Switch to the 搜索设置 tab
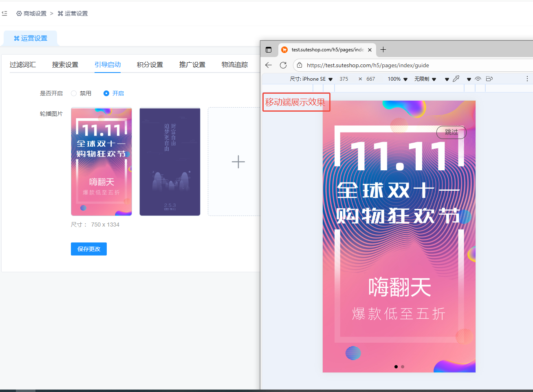 pos(65,65)
